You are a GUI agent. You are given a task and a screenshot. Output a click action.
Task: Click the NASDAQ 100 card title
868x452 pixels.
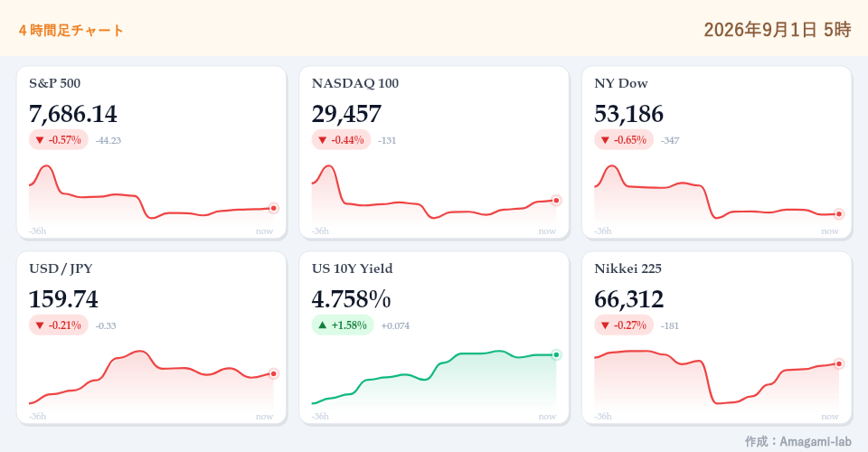point(354,83)
